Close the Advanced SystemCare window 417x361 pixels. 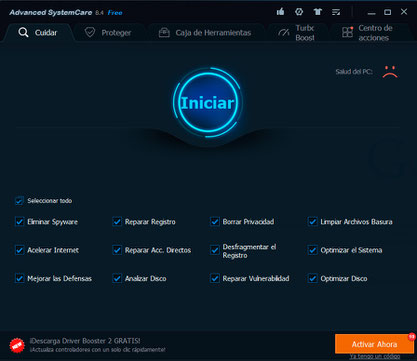tap(404, 12)
